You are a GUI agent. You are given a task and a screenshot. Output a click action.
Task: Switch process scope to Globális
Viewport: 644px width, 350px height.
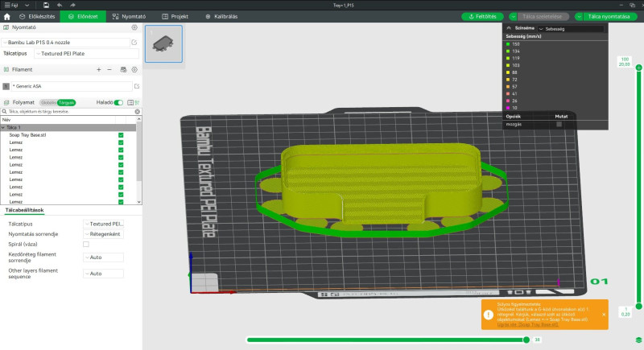pos(48,102)
